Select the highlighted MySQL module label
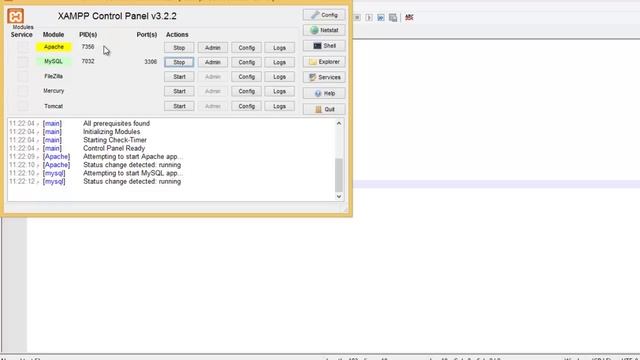 pos(53,61)
